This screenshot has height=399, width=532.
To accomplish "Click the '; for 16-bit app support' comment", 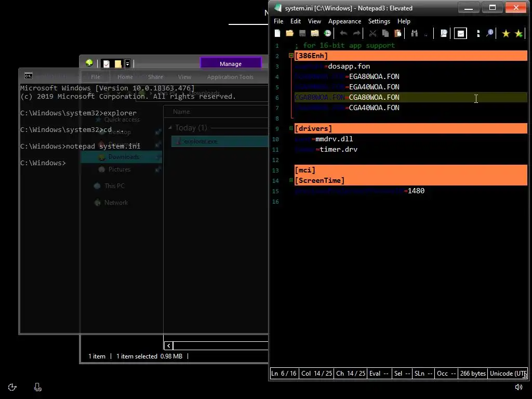I will 345,46.
